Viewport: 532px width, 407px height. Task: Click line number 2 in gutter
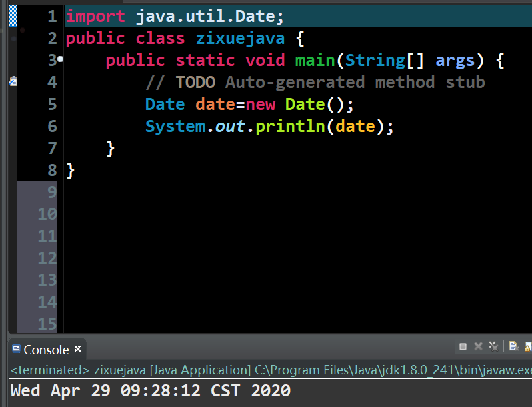click(x=52, y=38)
